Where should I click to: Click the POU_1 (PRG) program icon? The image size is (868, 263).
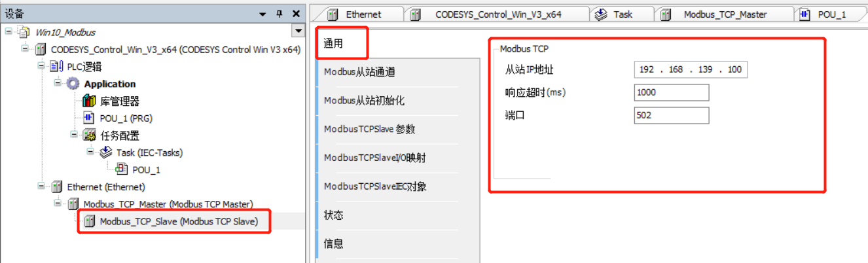pos(90,118)
